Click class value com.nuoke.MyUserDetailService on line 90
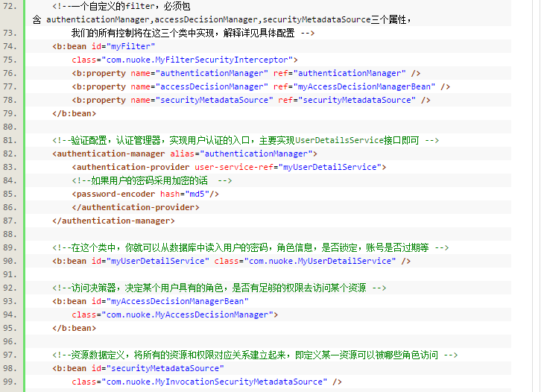Screen dimensions: 544x392 click(320, 261)
